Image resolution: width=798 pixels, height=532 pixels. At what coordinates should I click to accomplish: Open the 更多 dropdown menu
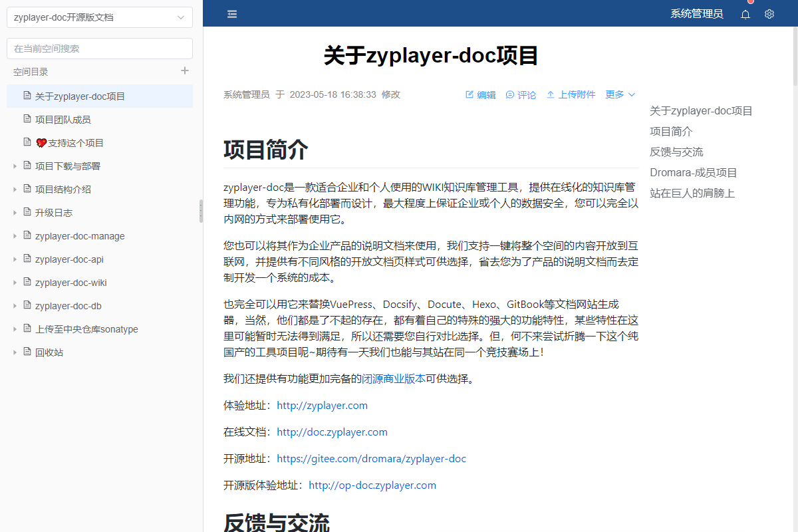(x=620, y=94)
